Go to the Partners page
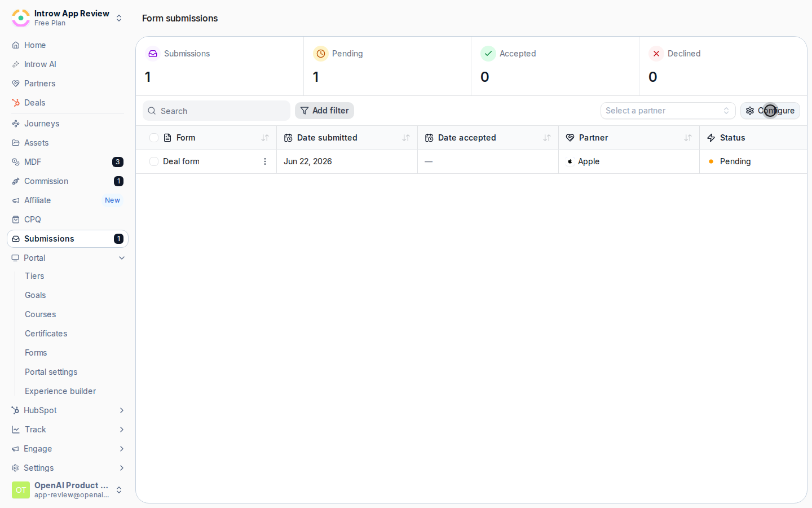 pyautogui.click(x=68, y=84)
